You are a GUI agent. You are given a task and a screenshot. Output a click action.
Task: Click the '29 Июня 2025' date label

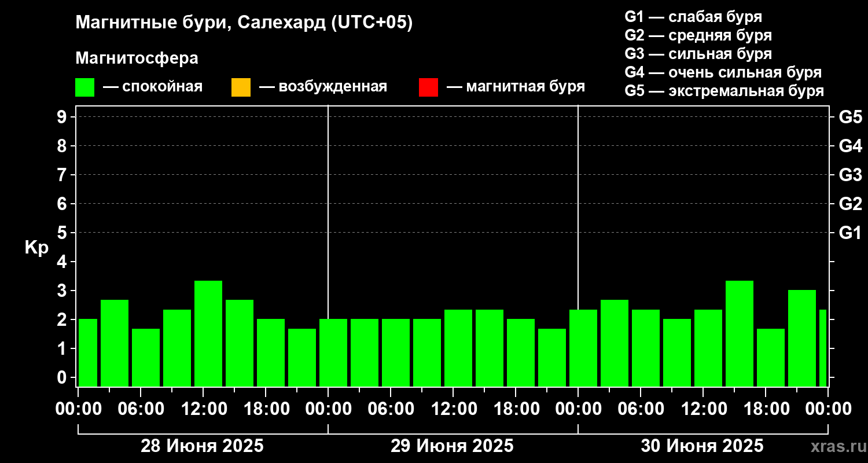453,446
